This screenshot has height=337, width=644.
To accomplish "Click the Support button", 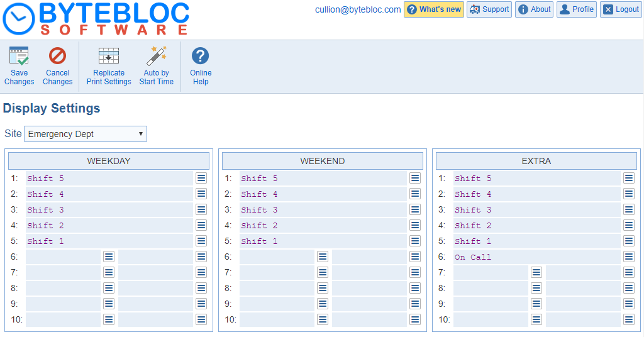I will [489, 9].
